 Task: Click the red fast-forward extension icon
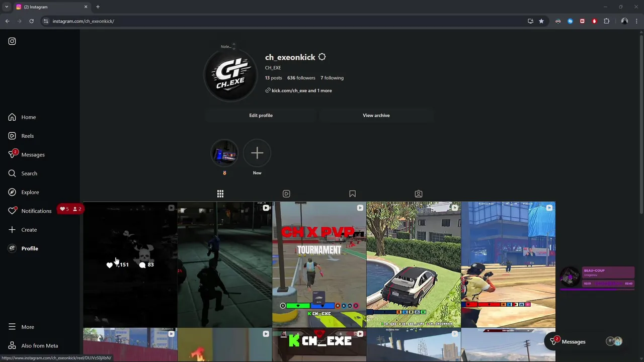(x=582, y=21)
